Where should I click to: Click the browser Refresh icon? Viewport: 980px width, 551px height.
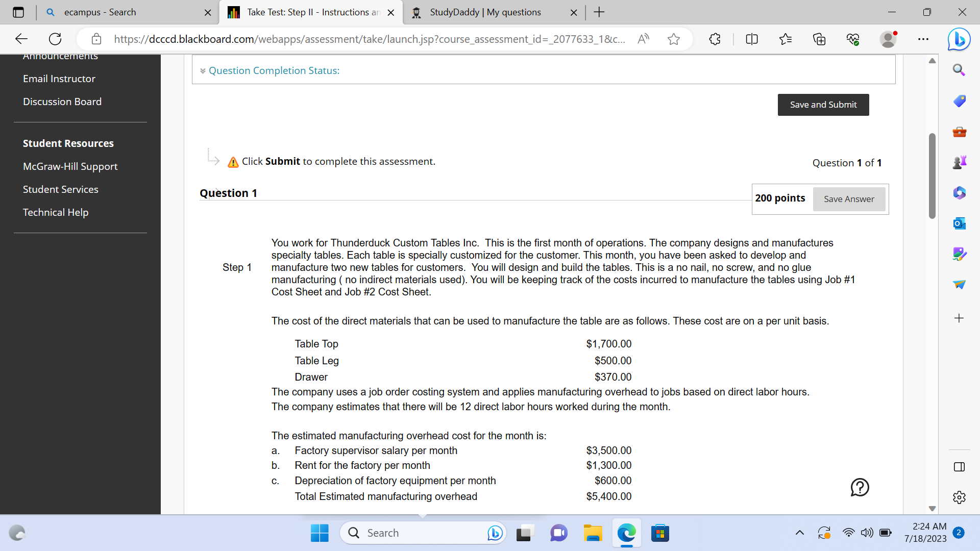pos(55,39)
